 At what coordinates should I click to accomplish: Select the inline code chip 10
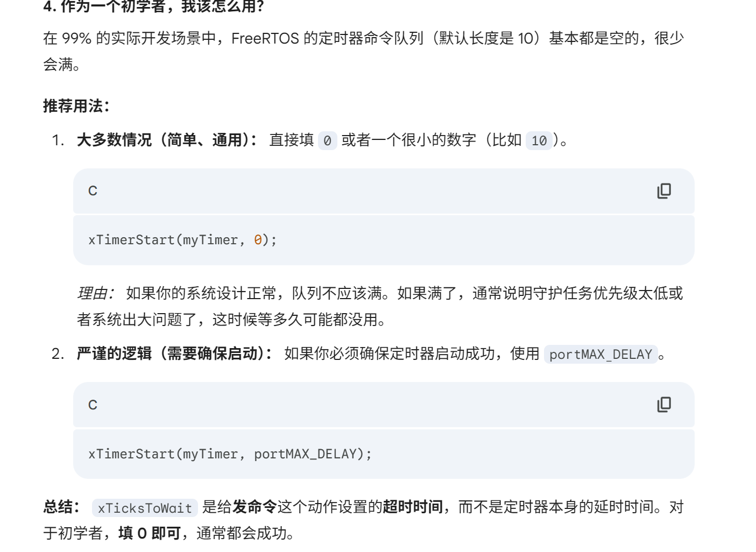pyautogui.click(x=539, y=140)
